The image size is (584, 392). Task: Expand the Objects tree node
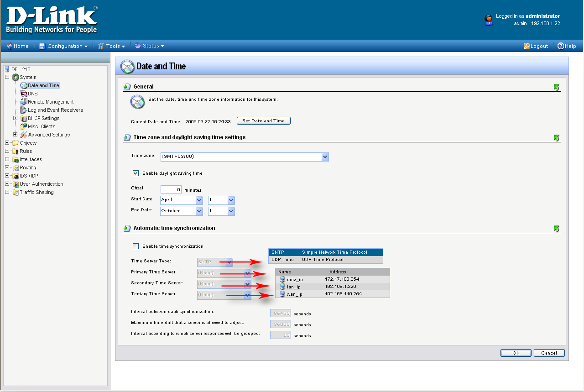coord(7,143)
